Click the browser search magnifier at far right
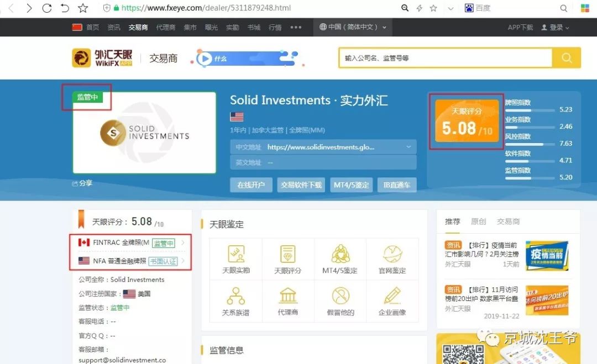This screenshot has width=597, height=364. [563, 8]
